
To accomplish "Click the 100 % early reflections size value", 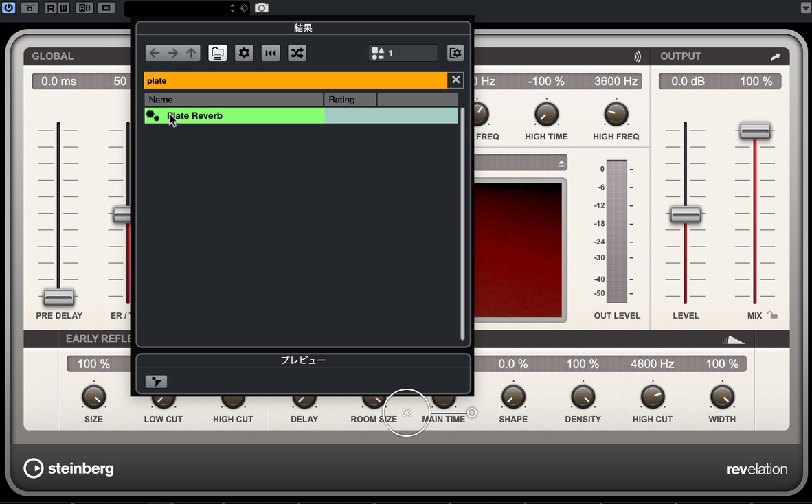I will [93, 364].
